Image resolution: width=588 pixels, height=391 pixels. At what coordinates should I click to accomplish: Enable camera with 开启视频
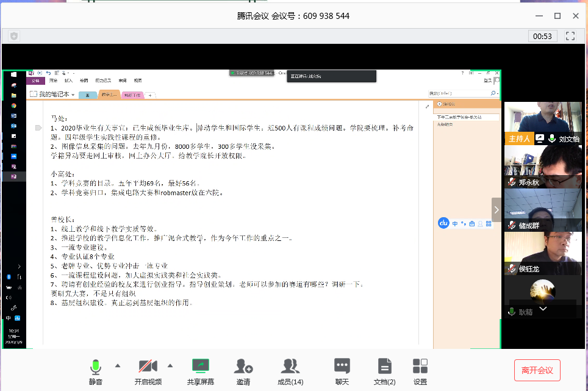tap(146, 369)
